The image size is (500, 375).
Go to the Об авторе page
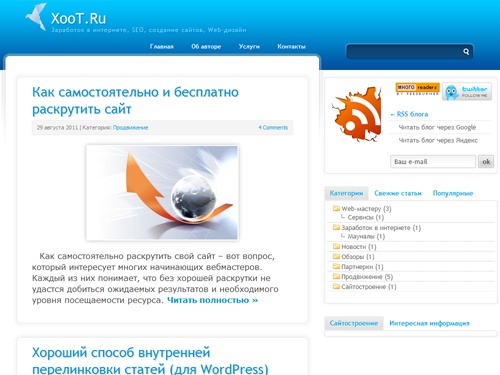pos(206,46)
